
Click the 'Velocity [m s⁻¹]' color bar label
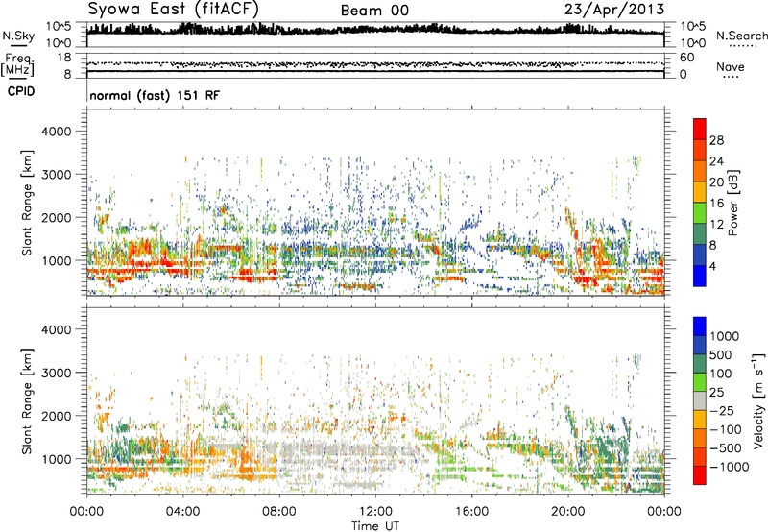pyautogui.click(x=758, y=400)
